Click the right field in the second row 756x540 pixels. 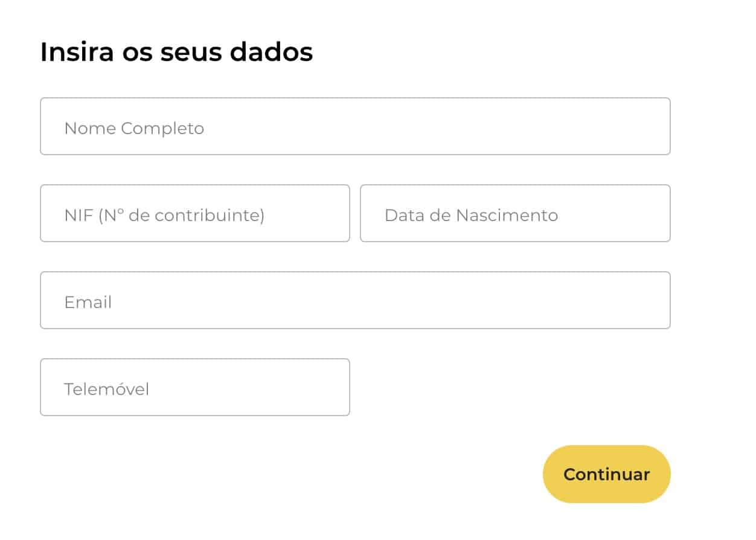(x=515, y=213)
